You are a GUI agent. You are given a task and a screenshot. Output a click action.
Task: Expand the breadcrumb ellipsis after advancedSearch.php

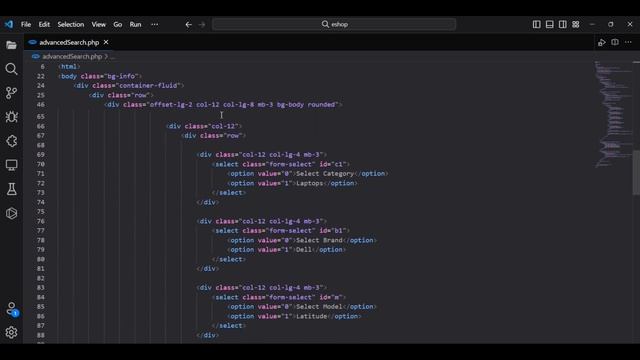(113, 57)
